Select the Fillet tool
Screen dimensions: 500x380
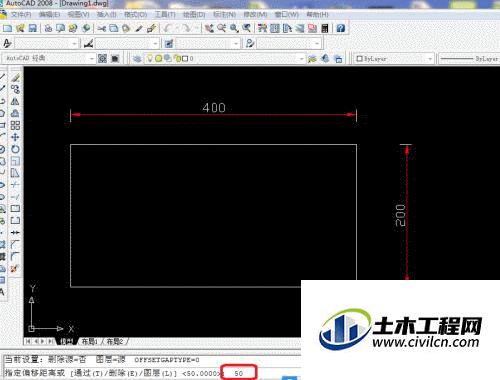pos(15,256)
